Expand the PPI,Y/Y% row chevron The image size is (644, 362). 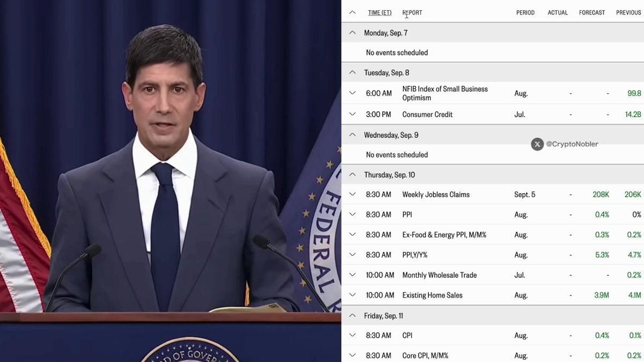352,255
